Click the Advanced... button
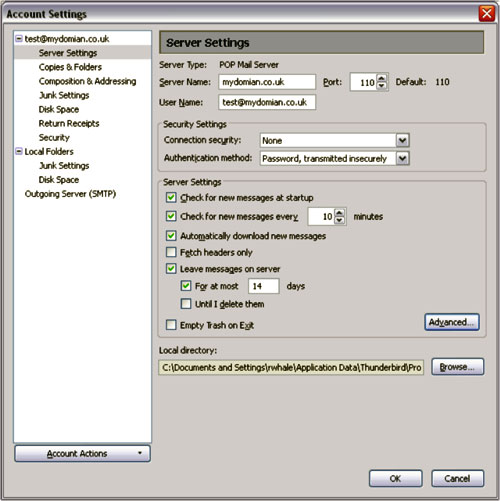The image size is (500, 501). coord(452,322)
